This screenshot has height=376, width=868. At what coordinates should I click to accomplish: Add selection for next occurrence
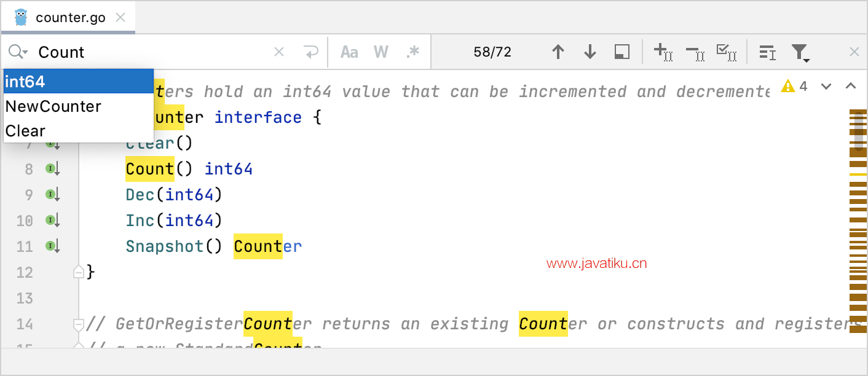[663, 52]
